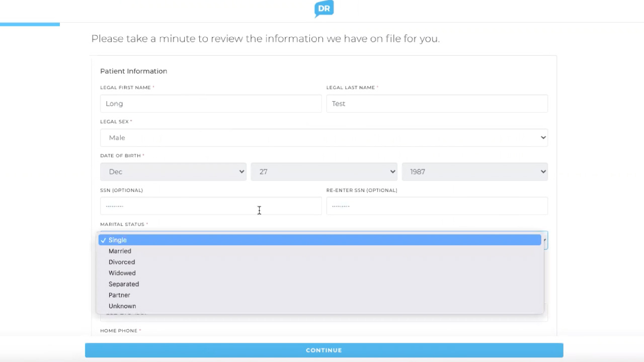
Task: Pick Widowed in the dropdown list
Action: (122, 273)
